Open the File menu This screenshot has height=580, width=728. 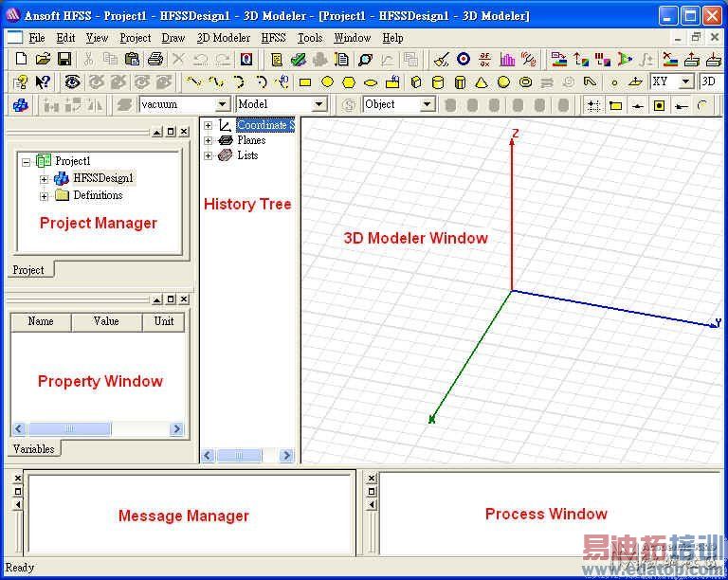pyautogui.click(x=37, y=38)
